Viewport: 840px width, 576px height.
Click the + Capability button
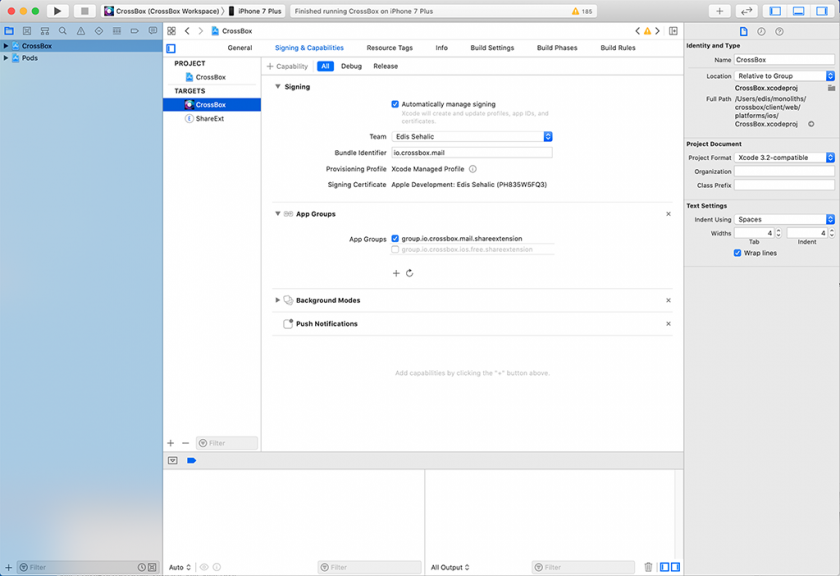(287, 66)
